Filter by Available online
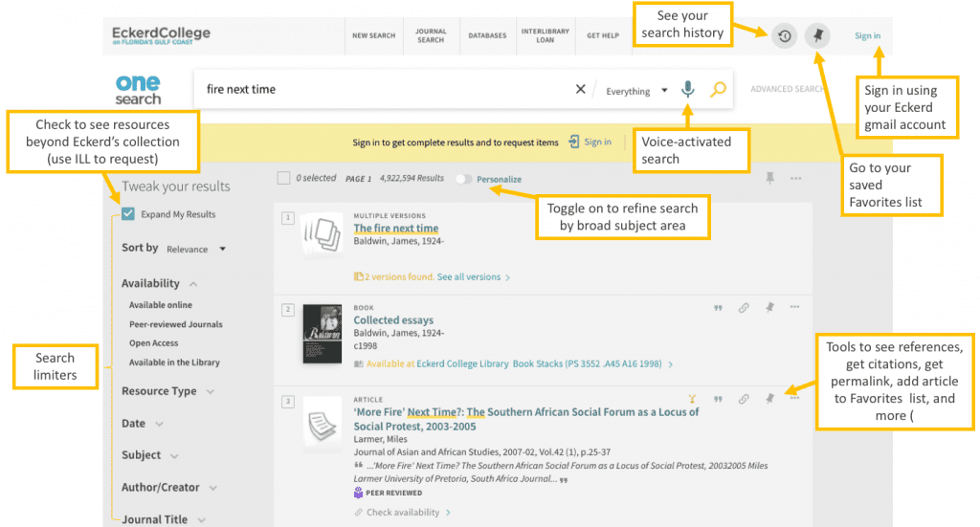Viewport: 980px width, 527px height. tap(161, 305)
